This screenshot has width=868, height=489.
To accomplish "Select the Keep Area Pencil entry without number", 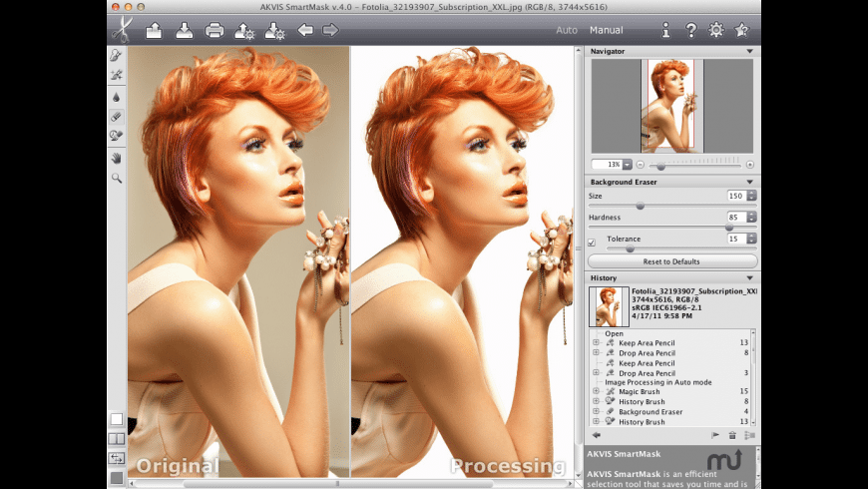I will 647,363.
